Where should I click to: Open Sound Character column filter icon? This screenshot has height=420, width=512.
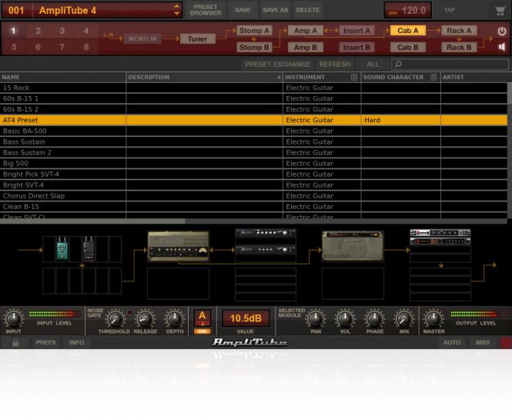coord(433,78)
